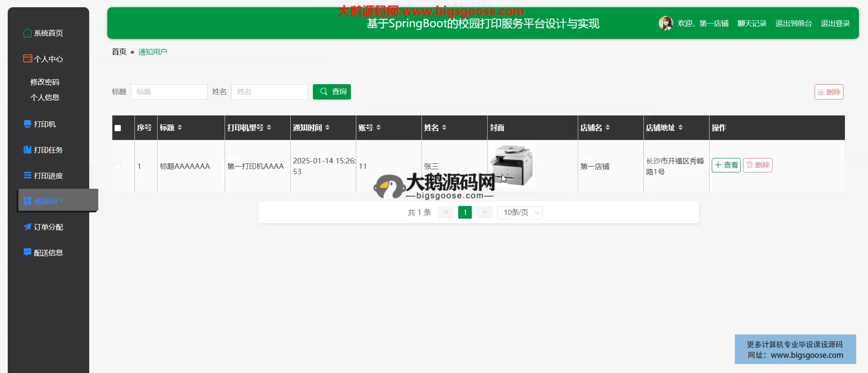The height and width of the screenshot is (373, 868).
Task: Click the 退出登录 link in header
Action: tap(835, 24)
